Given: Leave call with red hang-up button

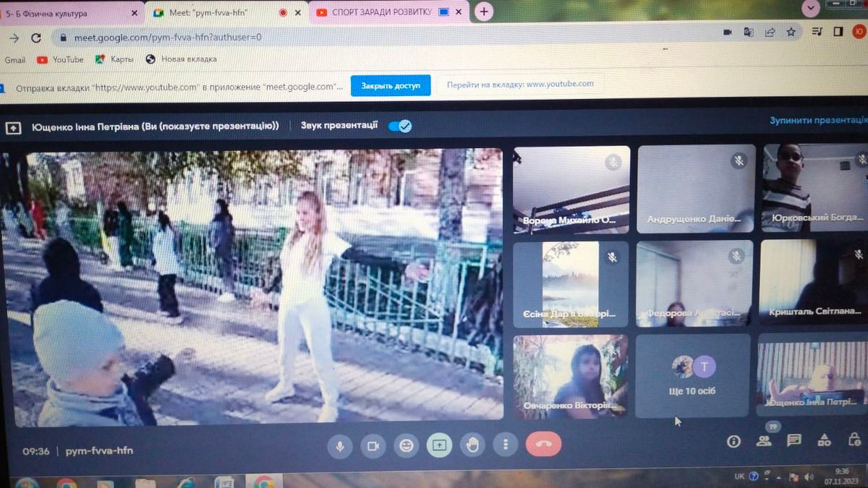Looking at the screenshot, I should point(544,445).
